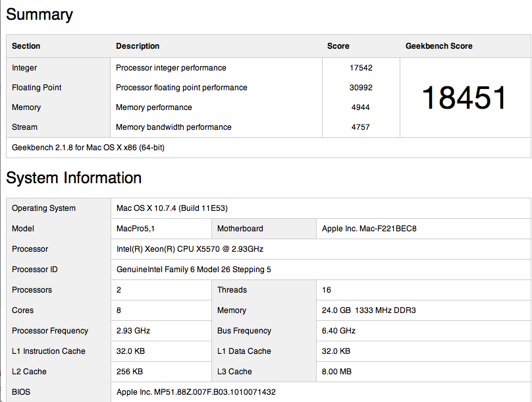Click the Geekbench 2.1.8 version text

pyautogui.click(x=88, y=148)
